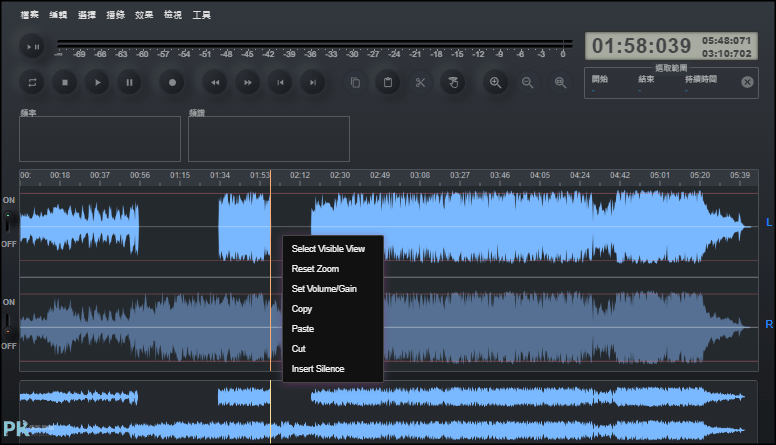This screenshot has width=776, height=445.
Task: Click the L channel label
Action: [x=769, y=222]
